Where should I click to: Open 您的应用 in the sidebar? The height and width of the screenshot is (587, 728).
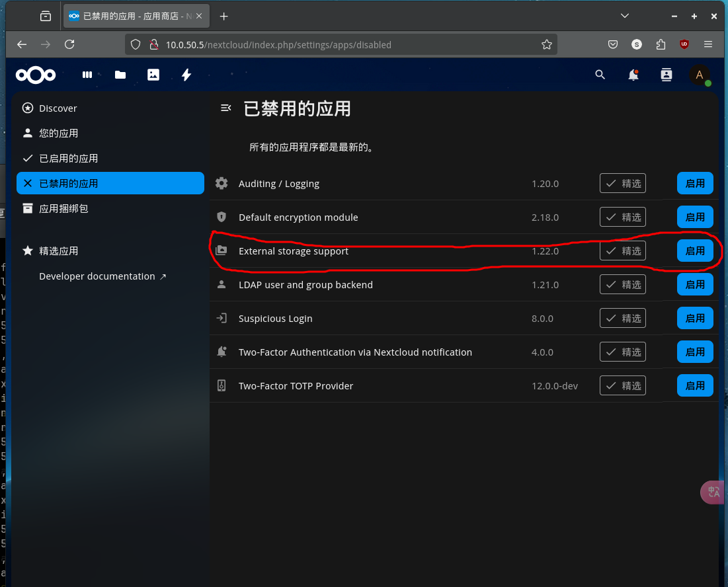tap(110, 133)
